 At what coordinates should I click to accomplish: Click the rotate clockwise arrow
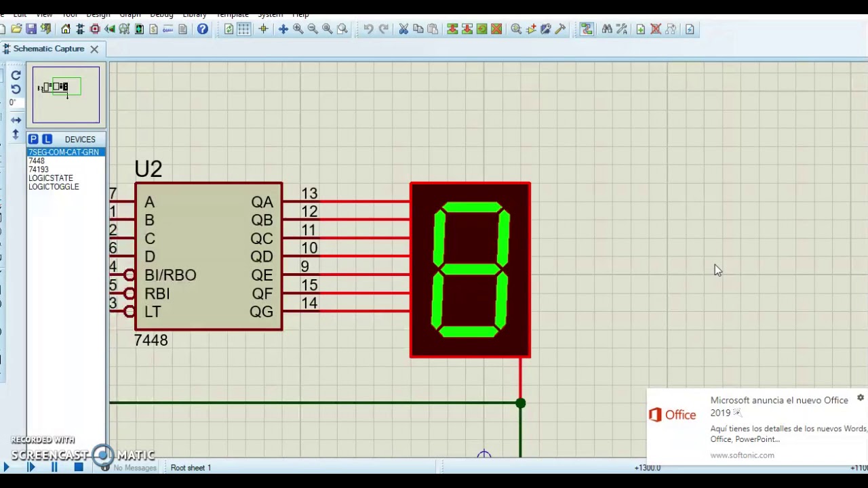click(x=16, y=75)
